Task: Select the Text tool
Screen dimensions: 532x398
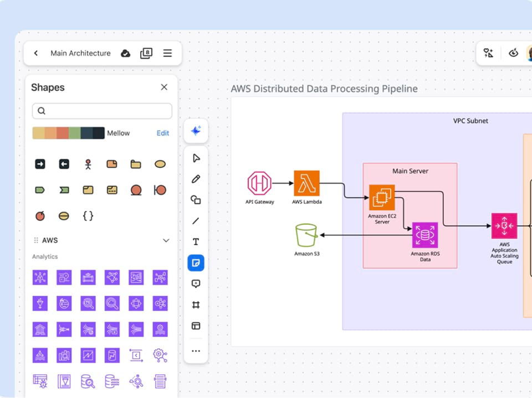Action: pos(196,242)
